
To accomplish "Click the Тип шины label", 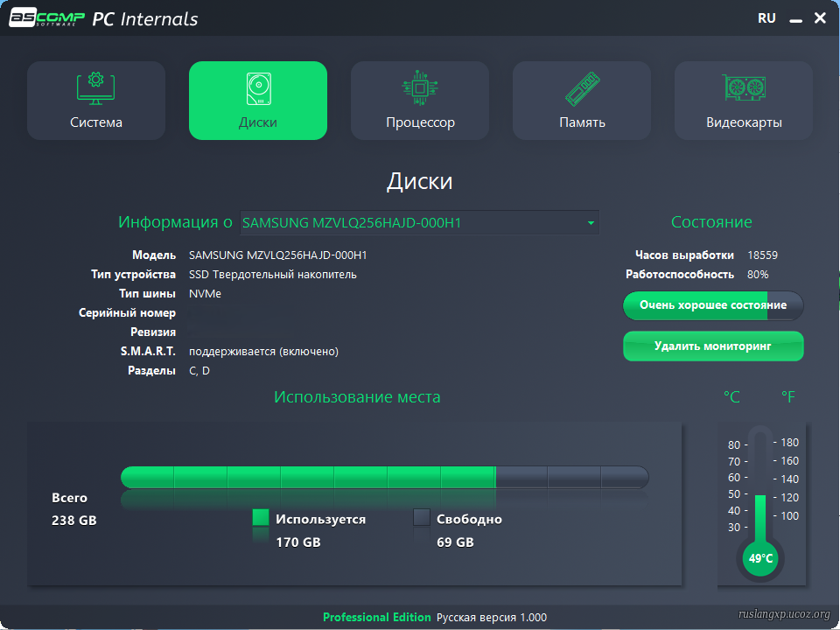I will coord(147,294).
